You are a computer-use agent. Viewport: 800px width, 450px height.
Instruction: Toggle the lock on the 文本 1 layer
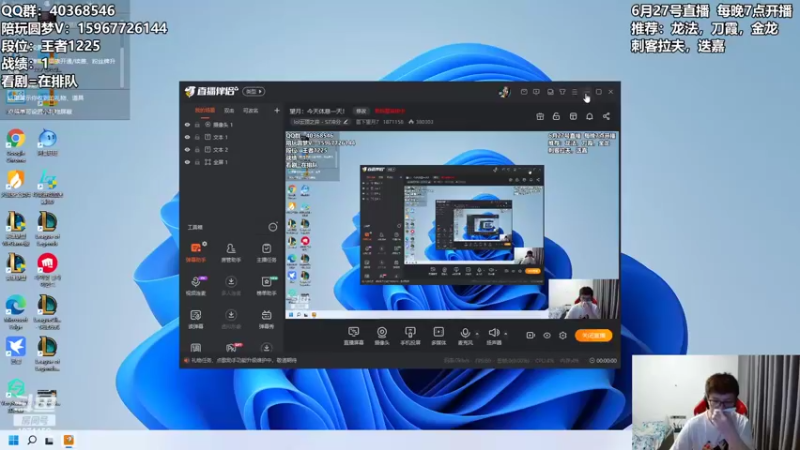197,137
